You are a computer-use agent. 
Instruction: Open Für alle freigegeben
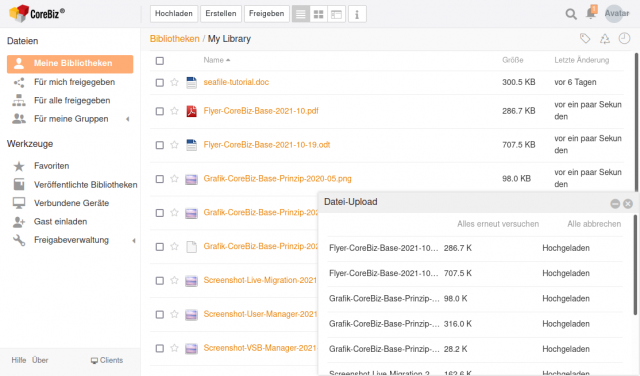click(72, 100)
